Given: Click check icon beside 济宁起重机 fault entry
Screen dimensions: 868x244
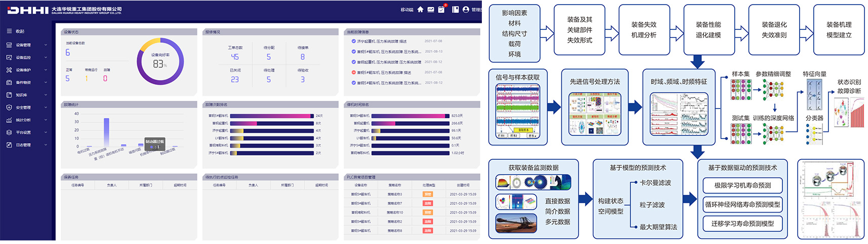Looking at the screenshot, I should pos(354,41).
